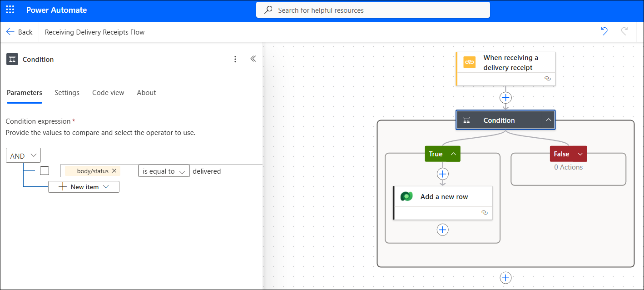This screenshot has height=290, width=644.
Task: Click the body/status dynamic token
Action: point(93,171)
